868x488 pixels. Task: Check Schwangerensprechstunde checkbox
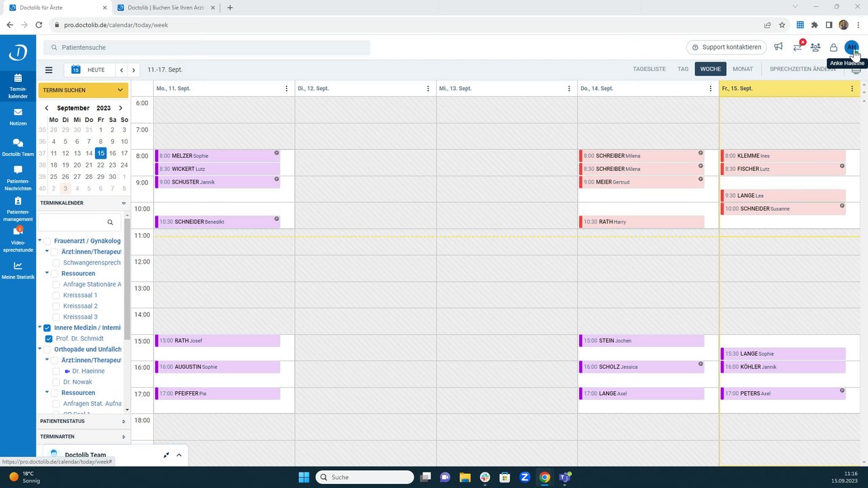click(x=56, y=262)
